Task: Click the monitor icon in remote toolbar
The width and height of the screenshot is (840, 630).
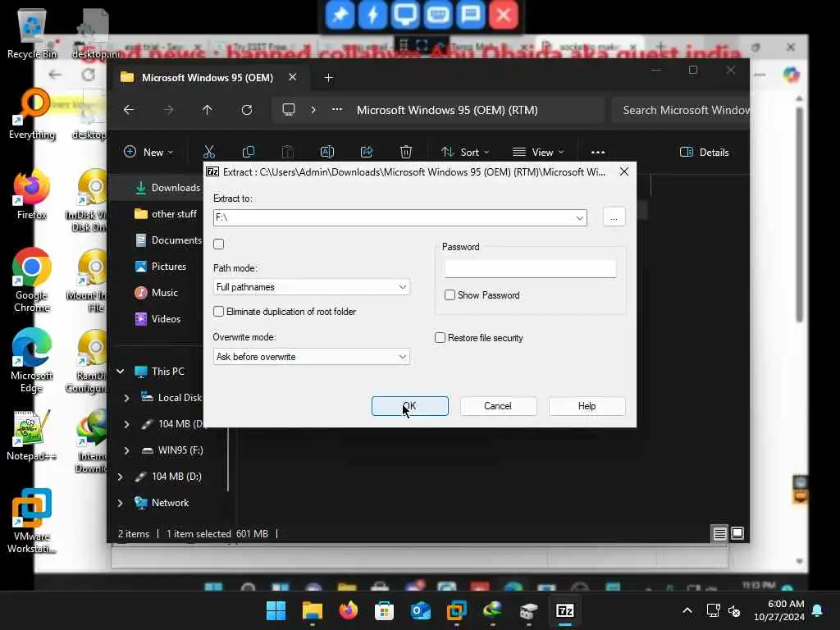Action: (405, 15)
